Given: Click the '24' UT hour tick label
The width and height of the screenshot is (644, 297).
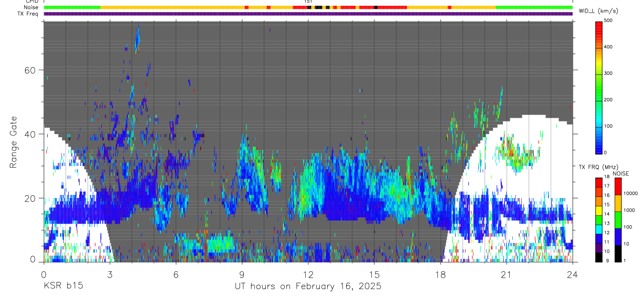Looking at the screenshot, I should click(x=573, y=274).
